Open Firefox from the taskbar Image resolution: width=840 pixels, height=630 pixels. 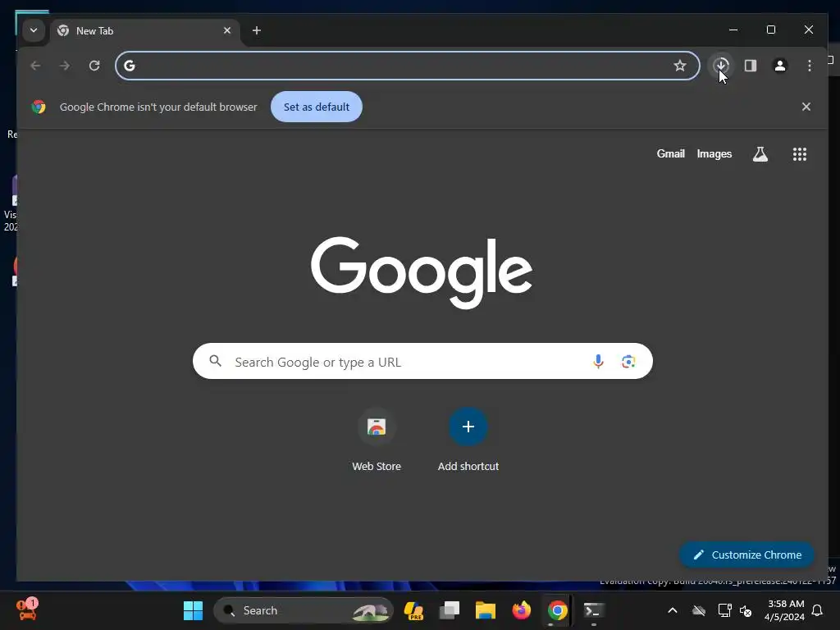coord(521,610)
